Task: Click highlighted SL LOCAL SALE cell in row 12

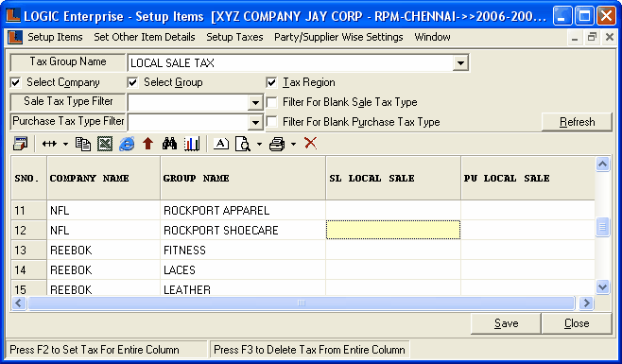Action: click(x=393, y=231)
